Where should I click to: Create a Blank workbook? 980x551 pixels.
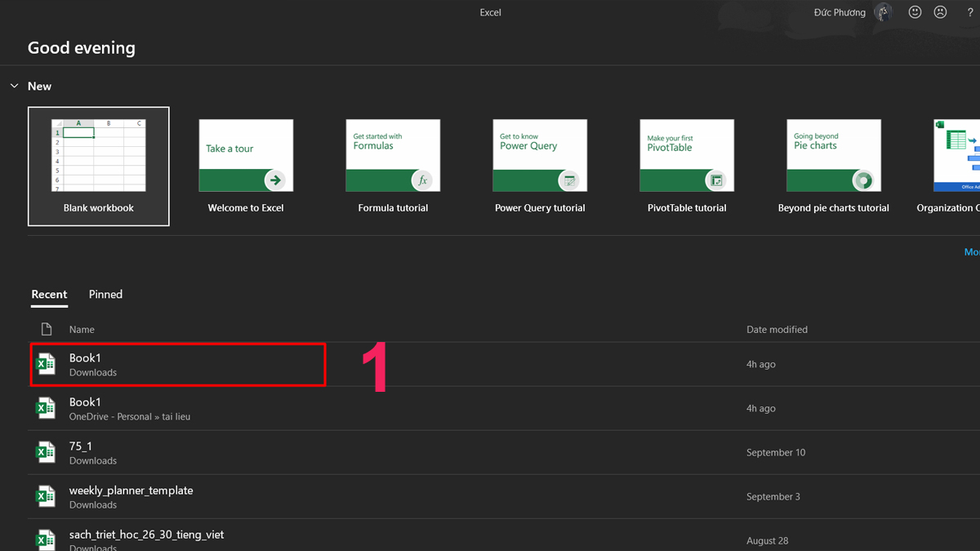point(99,166)
